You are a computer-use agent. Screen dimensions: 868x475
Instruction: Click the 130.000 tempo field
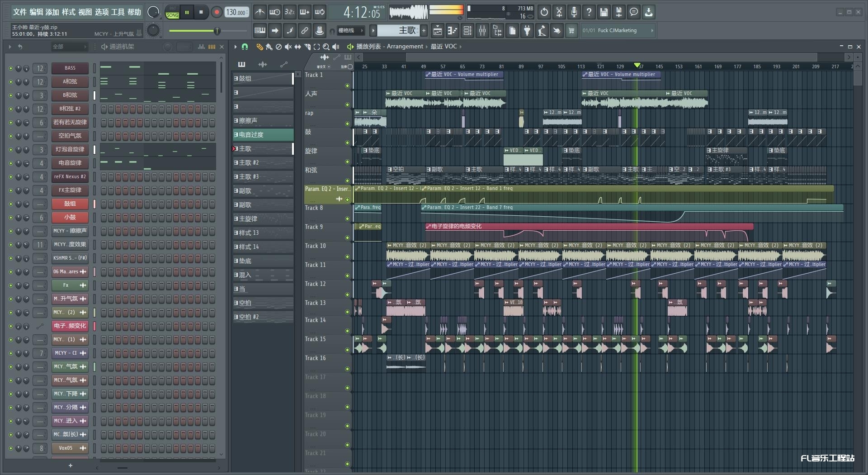point(236,12)
